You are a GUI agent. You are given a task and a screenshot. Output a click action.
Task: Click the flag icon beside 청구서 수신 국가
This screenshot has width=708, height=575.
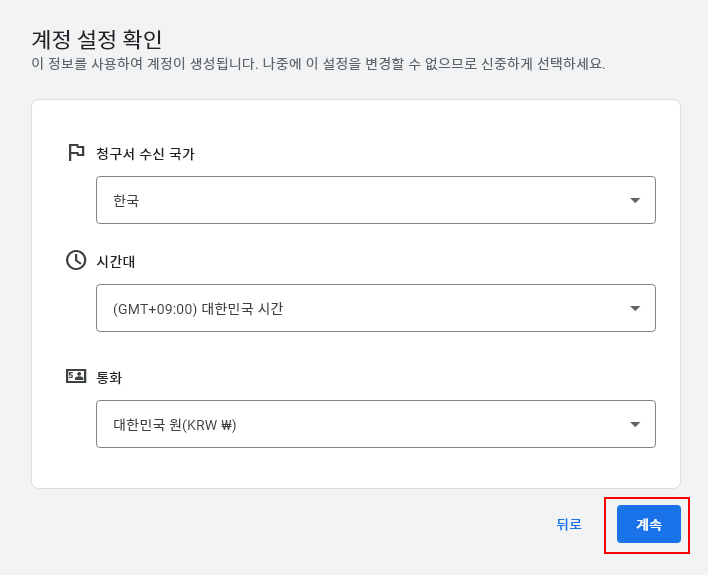pos(76,152)
